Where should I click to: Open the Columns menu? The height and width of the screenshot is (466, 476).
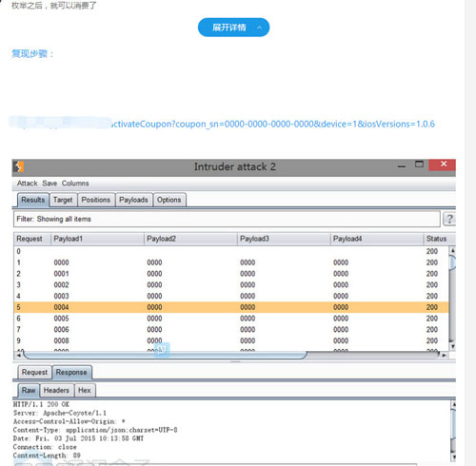[75, 184]
